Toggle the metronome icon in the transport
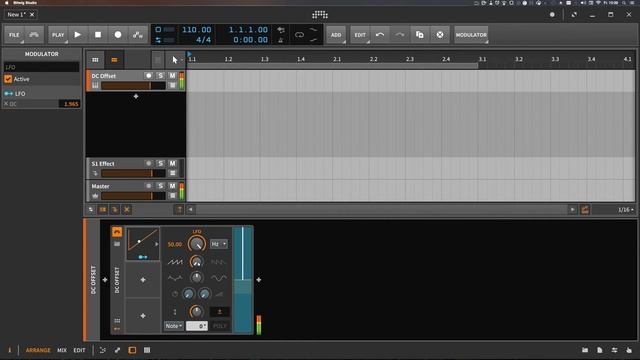 (281, 40)
